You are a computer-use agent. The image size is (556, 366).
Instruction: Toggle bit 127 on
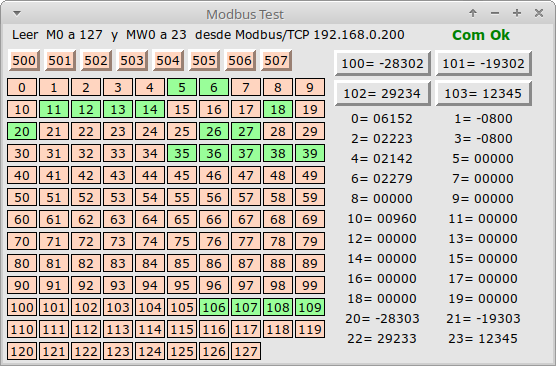point(246,351)
